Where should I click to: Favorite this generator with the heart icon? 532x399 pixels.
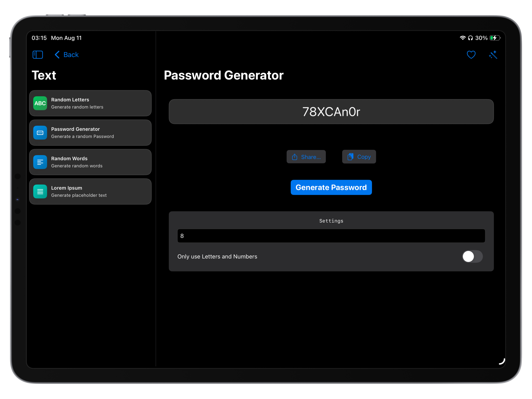(x=471, y=55)
